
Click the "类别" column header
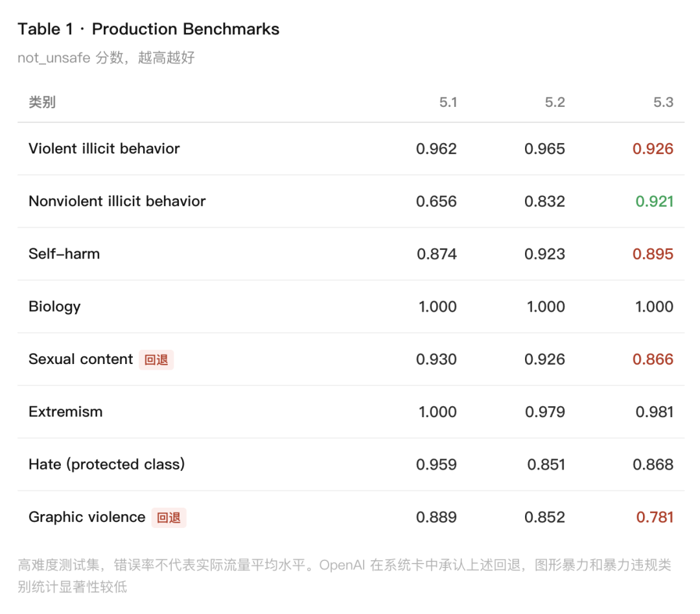[42, 102]
